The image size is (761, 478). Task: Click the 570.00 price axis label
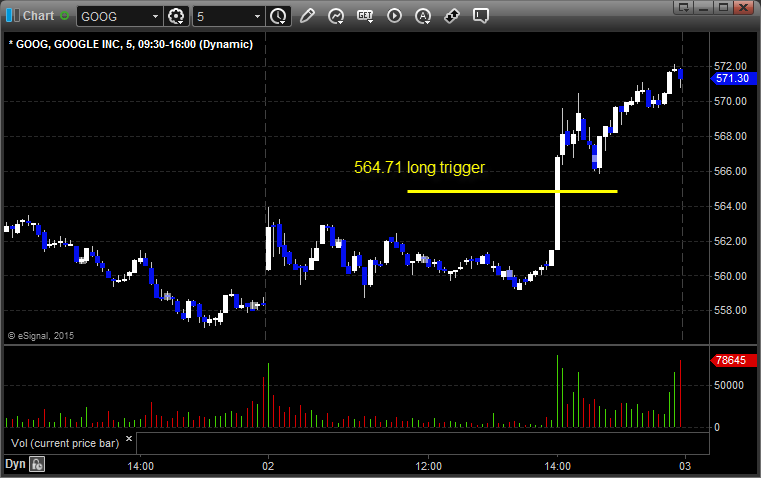pos(730,101)
